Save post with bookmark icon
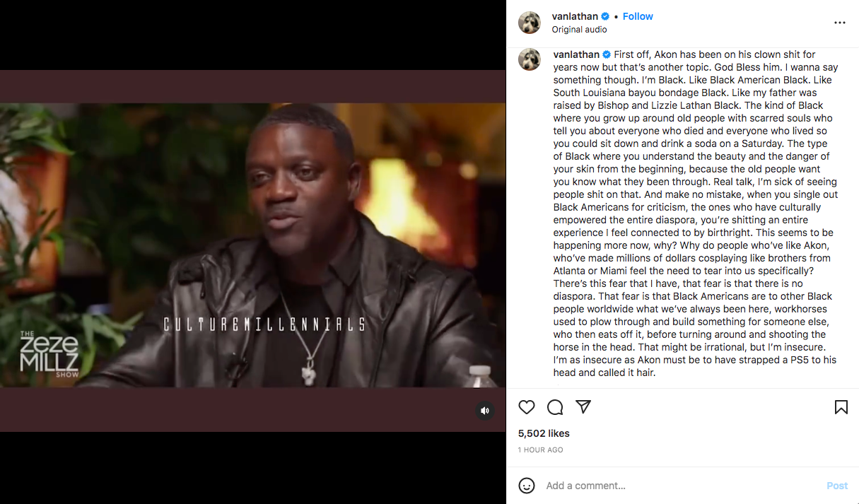The height and width of the screenshot is (504, 859). [841, 407]
